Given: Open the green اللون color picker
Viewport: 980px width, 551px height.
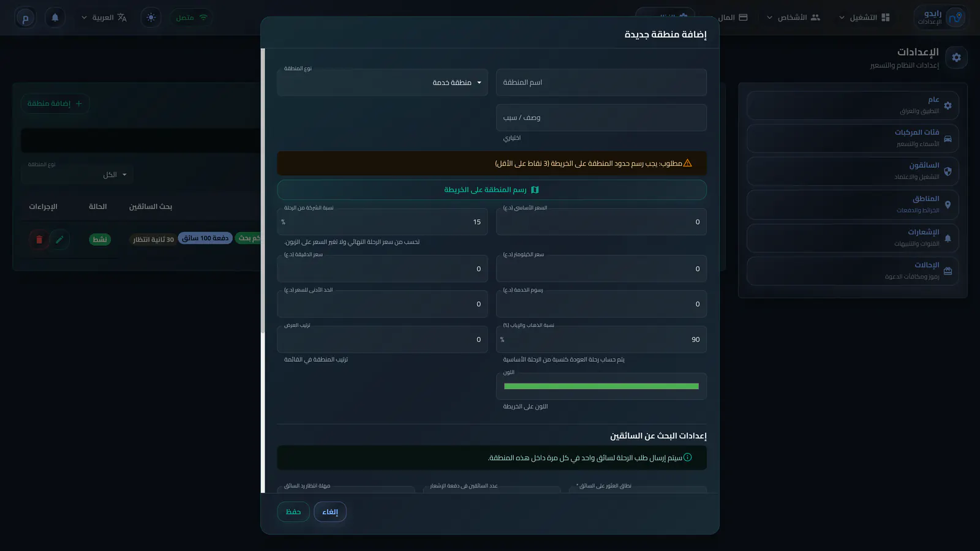Looking at the screenshot, I should click(601, 386).
